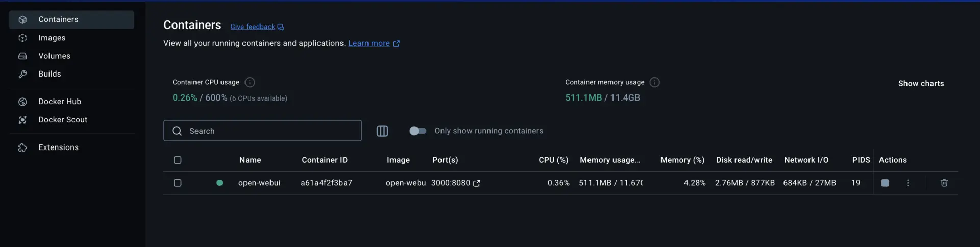Click the Docker Scout icon in the sidebar

(x=22, y=120)
